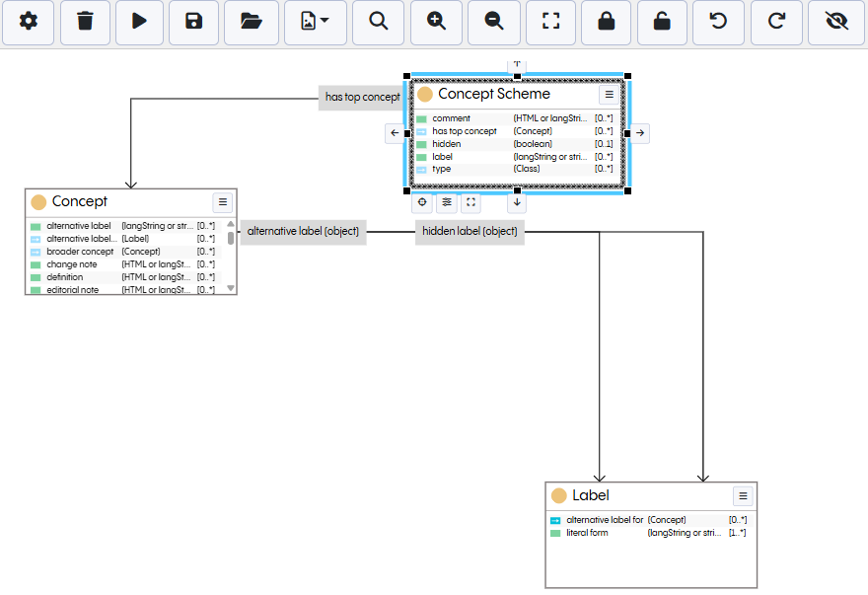Select the 'literal form' row in Label

click(x=649, y=533)
